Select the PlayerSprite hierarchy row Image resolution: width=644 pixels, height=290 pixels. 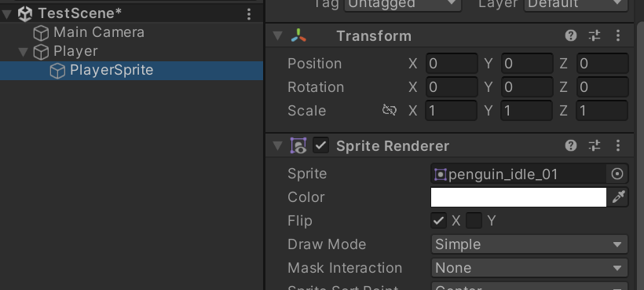point(131,71)
